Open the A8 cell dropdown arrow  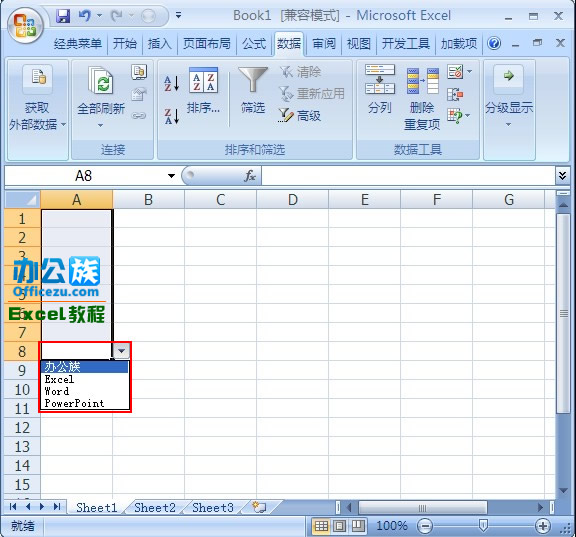click(122, 351)
